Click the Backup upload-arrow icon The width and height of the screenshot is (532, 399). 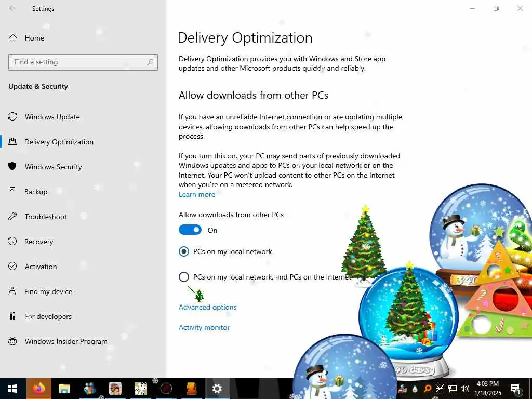(12, 191)
